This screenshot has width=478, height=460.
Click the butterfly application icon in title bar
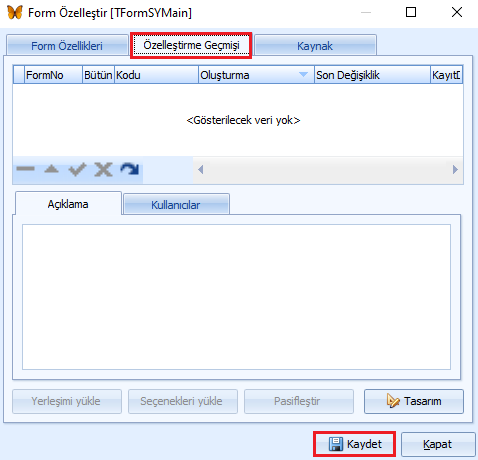15,13
